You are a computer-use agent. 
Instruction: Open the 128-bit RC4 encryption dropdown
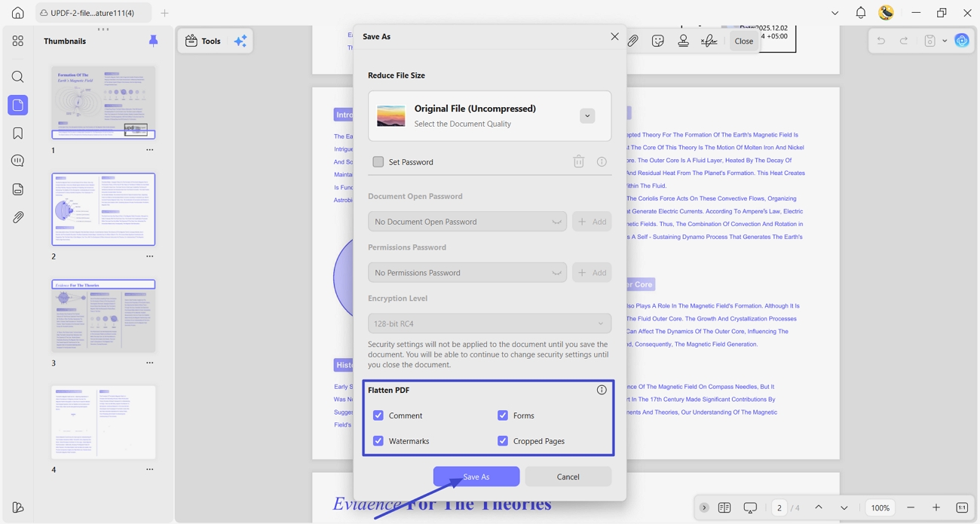tap(489, 323)
